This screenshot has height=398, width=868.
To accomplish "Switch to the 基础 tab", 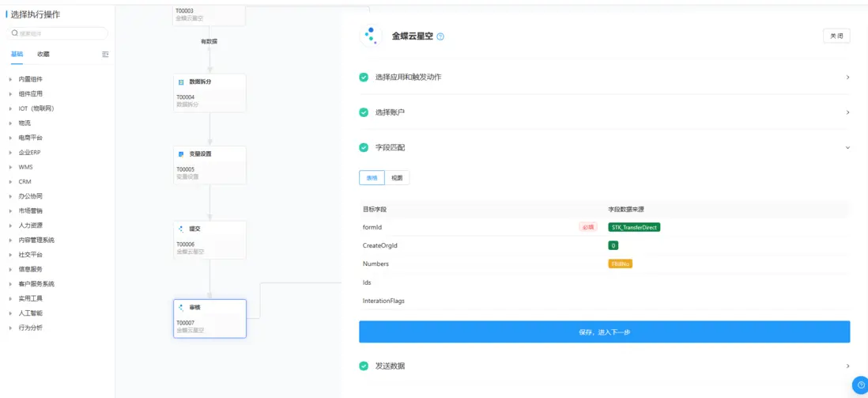I will coord(17,55).
